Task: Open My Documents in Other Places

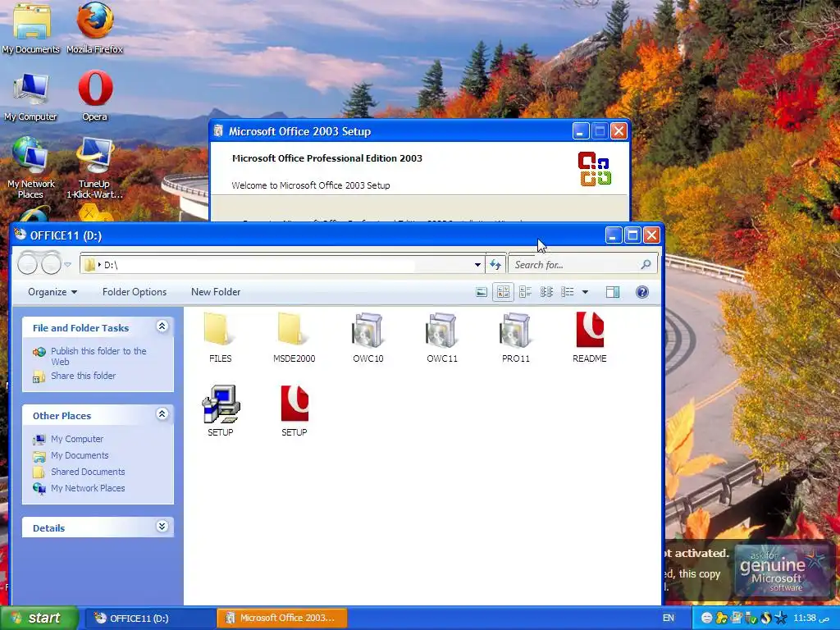Action: (x=80, y=455)
